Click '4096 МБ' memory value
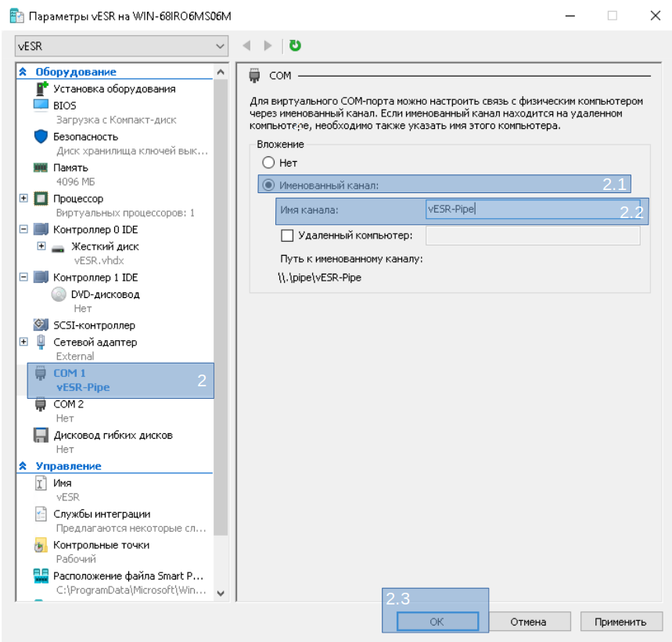Image resolution: width=672 pixels, height=642 pixels. [x=75, y=181]
